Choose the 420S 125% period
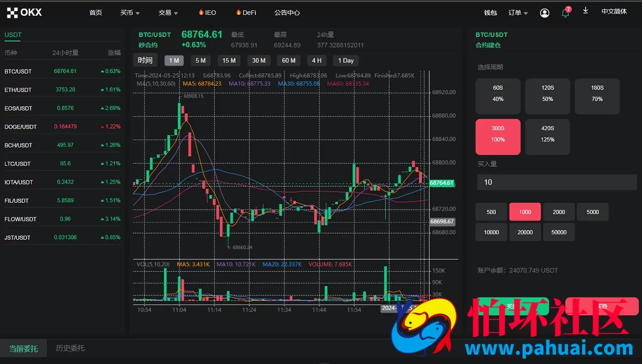Viewport: 642px width, 364px height. coord(548,137)
